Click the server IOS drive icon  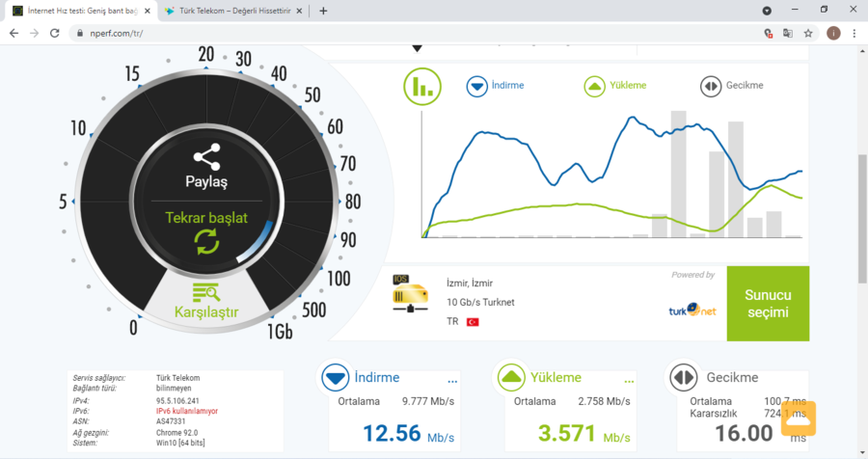click(410, 293)
